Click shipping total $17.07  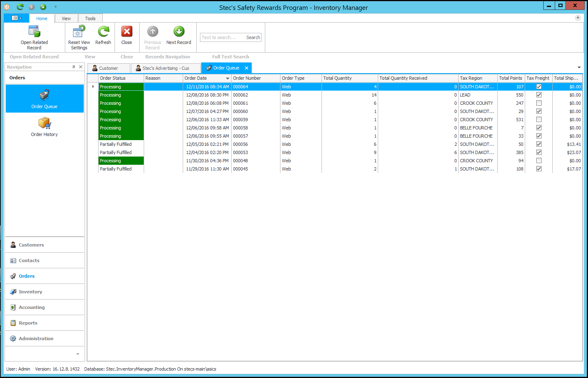point(574,169)
